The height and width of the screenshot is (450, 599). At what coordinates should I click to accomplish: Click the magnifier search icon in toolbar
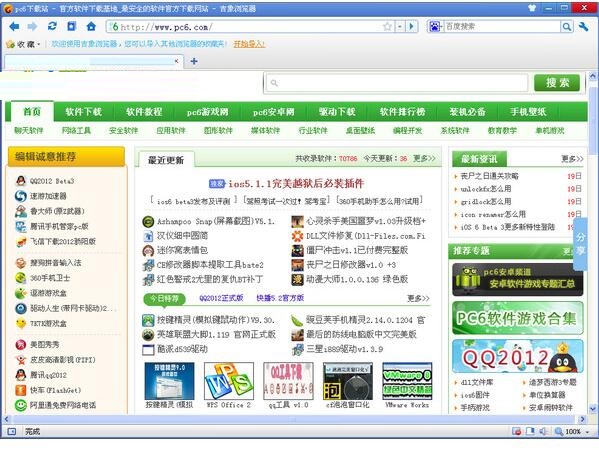click(x=567, y=26)
